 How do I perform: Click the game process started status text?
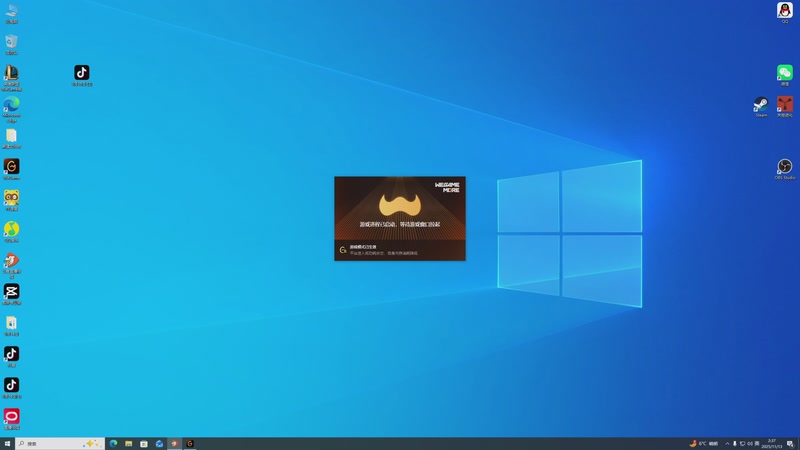point(399,224)
